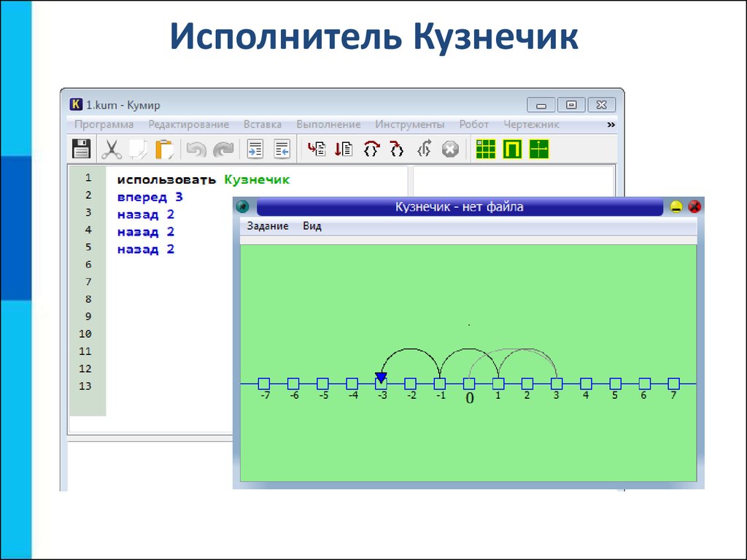Open the Программа menu

pos(104,124)
